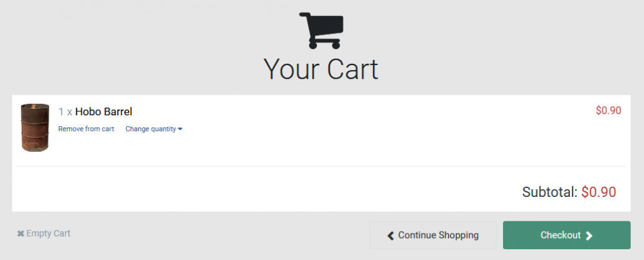Click the Hobo Barrel product thumbnail
The height and width of the screenshot is (260, 644).
[x=35, y=127]
